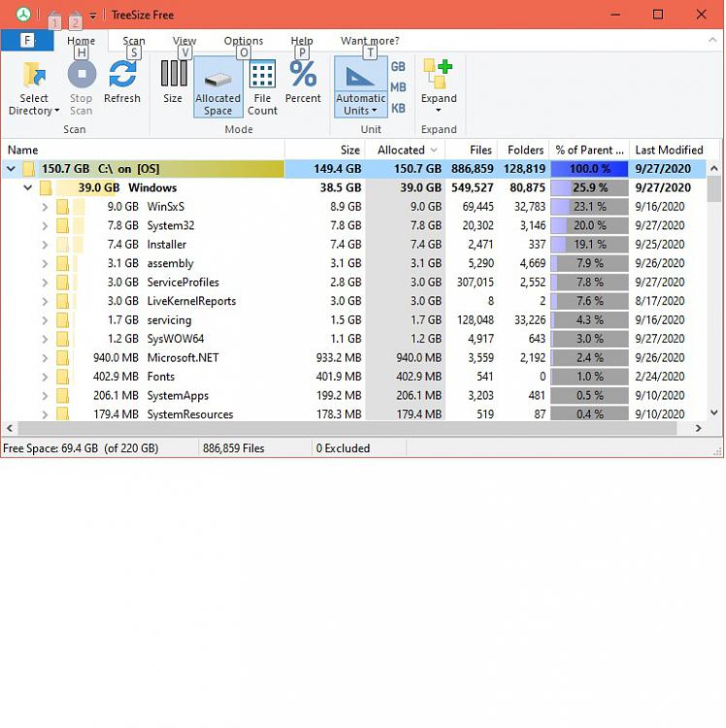
Task: Click the SystemApps folder icon
Action: (63, 396)
